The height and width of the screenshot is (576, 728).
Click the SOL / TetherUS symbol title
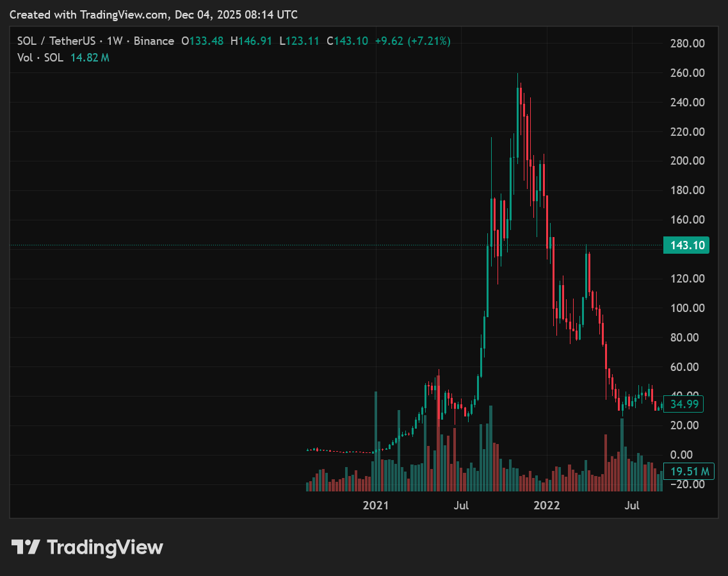pos(56,41)
